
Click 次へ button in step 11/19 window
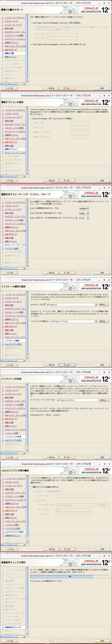(67, 88)
